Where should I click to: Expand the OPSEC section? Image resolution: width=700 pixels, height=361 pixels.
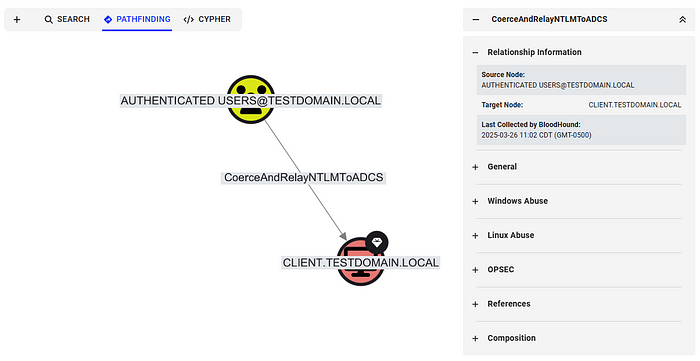pos(475,270)
